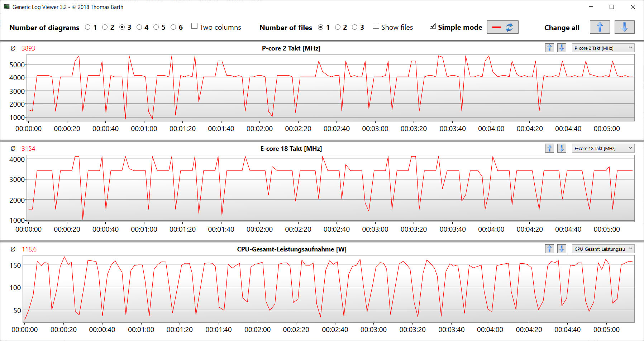Click down arrow for P-core 2 Takt diagram

[x=562, y=48]
